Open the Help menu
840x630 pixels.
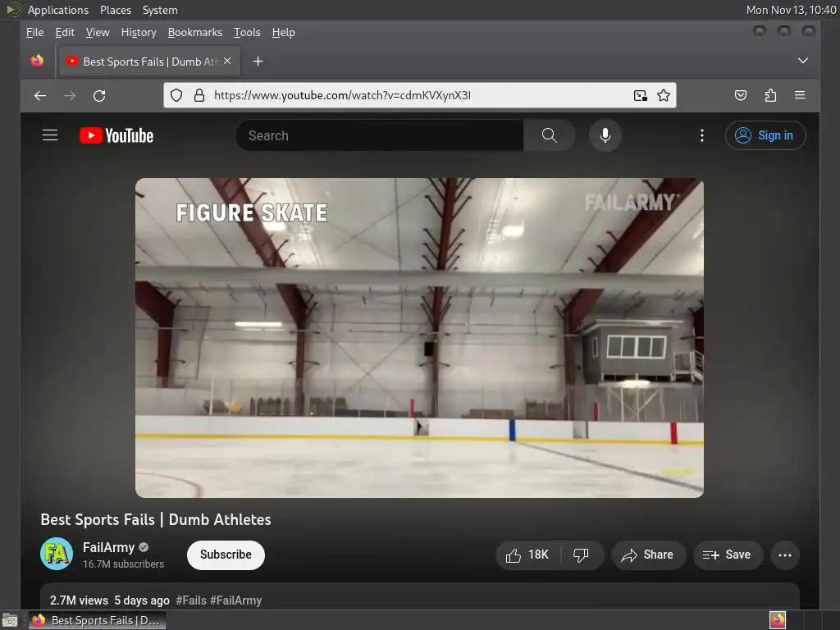click(283, 32)
